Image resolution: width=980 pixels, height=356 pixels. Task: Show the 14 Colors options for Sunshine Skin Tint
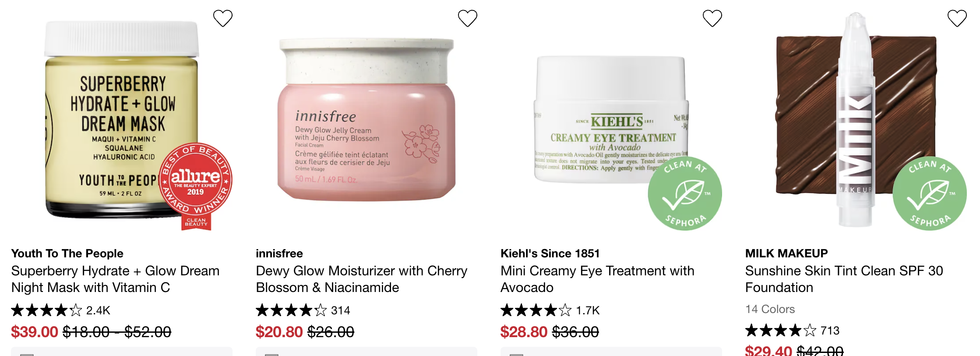point(770,309)
